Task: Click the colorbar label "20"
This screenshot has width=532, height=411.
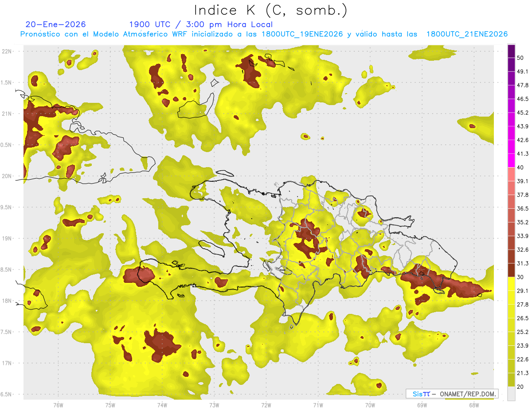Action: click(x=520, y=387)
